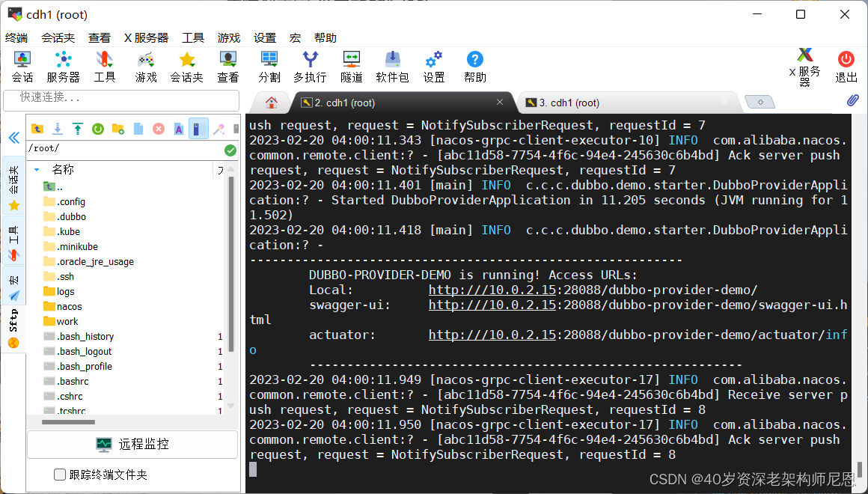Create a new folder in SFTP toolbar
The height and width of the screenshot is (494, 868).
coord(118,129)
